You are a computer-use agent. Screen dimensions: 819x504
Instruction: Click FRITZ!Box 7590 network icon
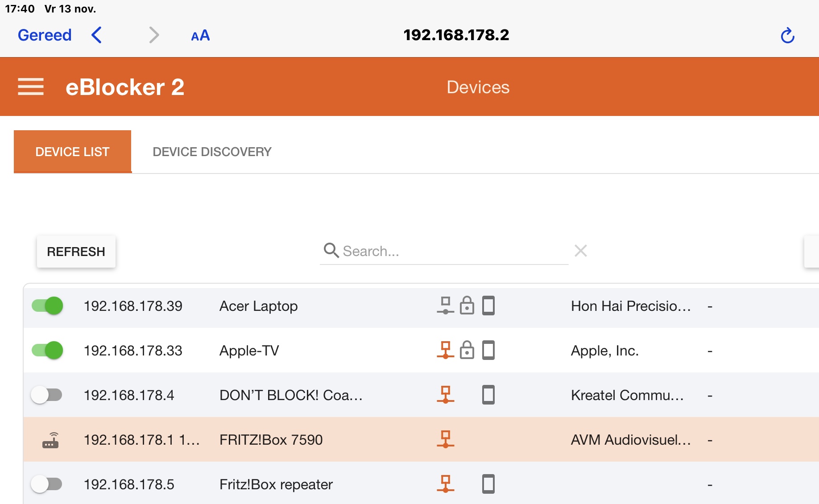446,440
